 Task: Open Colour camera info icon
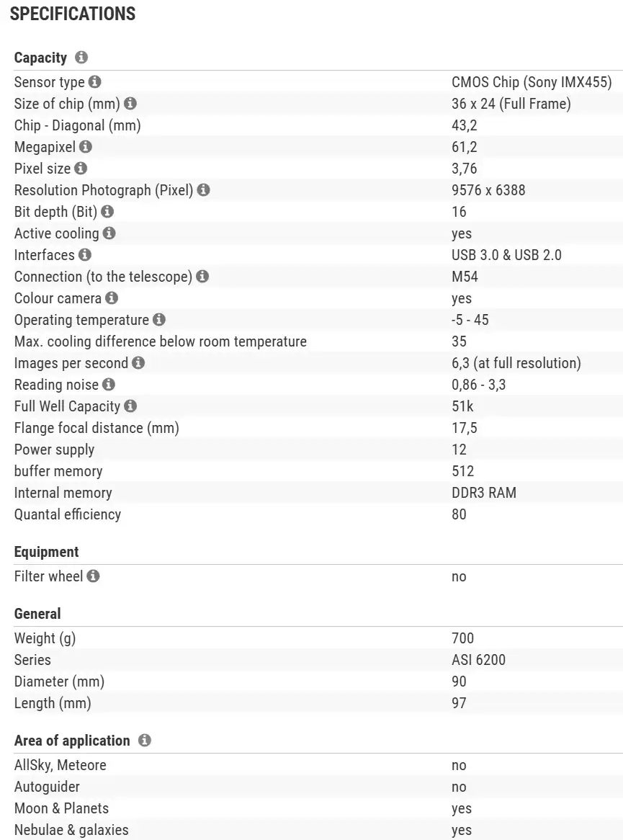pos(112,298)
